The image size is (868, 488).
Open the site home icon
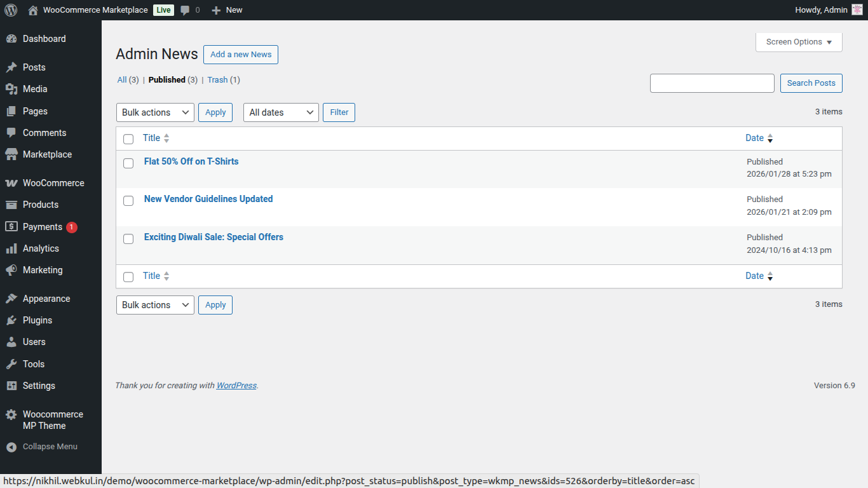33,10
